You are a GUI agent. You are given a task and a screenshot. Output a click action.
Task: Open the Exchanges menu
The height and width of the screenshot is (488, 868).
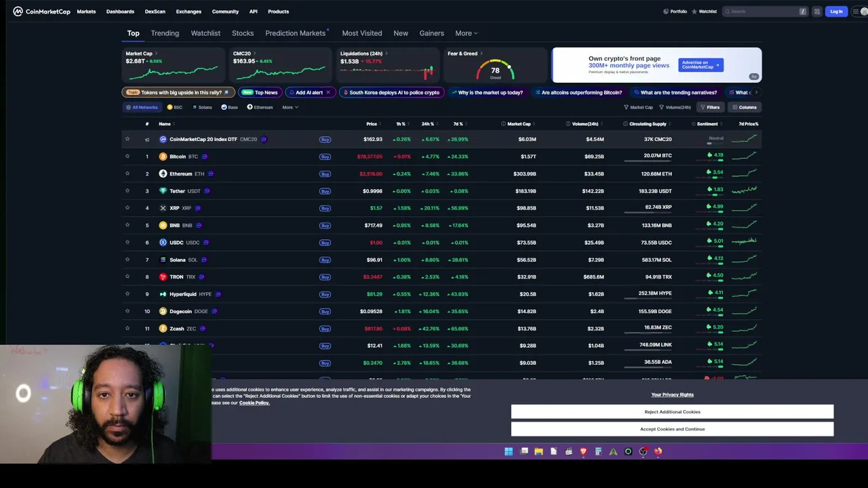point(189,12)
